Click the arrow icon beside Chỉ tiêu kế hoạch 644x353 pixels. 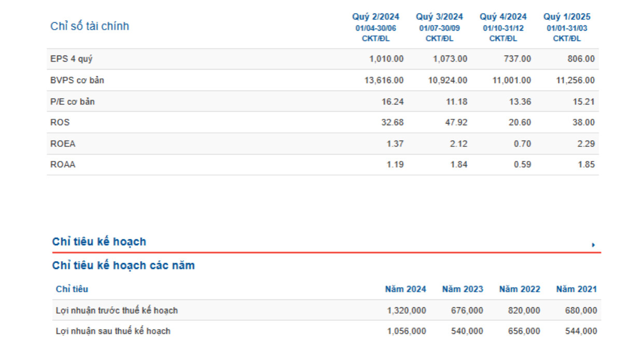coord(593,245)
